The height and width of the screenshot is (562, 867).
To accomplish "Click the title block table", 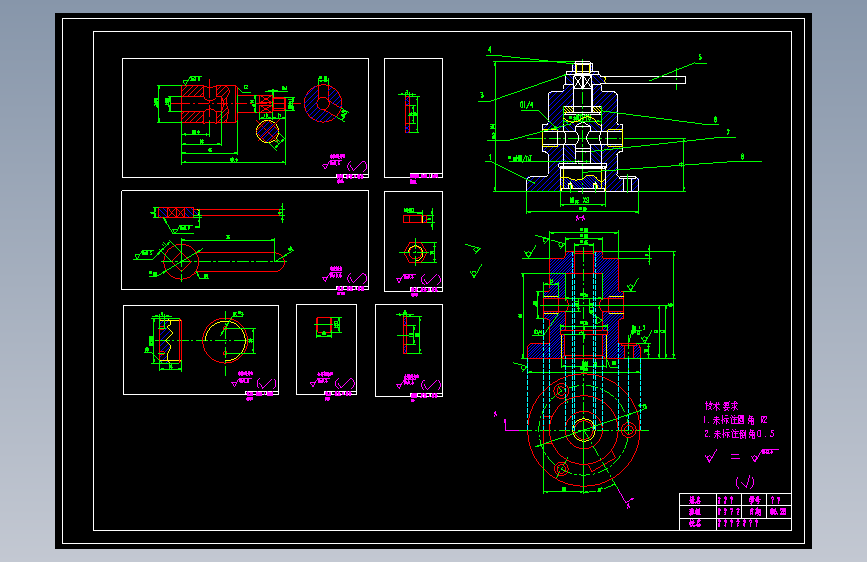I will pos(735,512).
